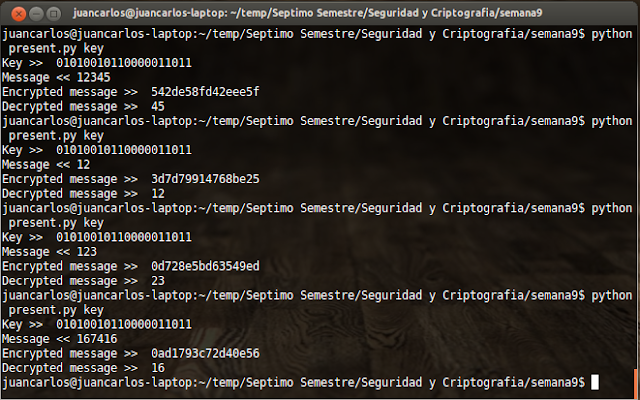Click the terminal title bar path text
The width and height of the screenshot is (640, 400).
[307, 13]
